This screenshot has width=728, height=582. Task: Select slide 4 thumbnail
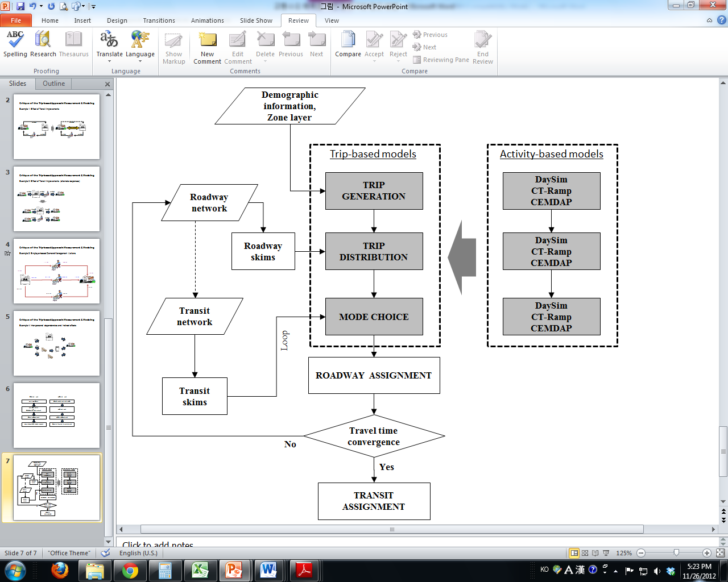(56, 271)
